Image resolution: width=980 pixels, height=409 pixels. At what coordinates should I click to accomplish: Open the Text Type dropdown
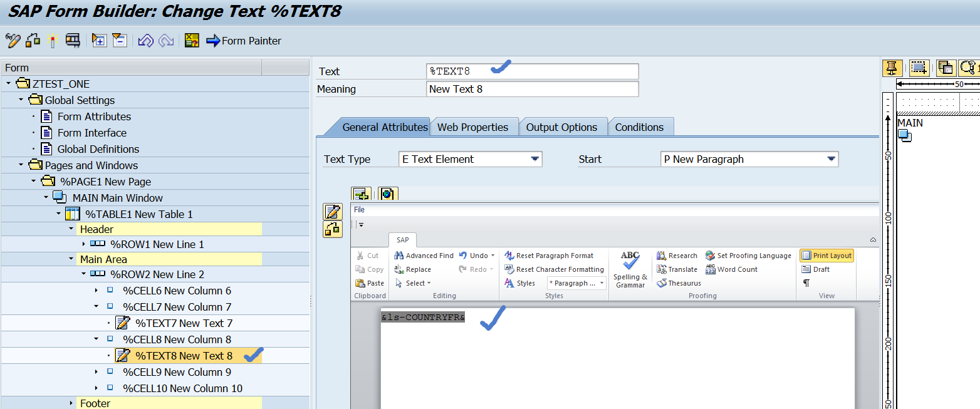tap(534, 159)
